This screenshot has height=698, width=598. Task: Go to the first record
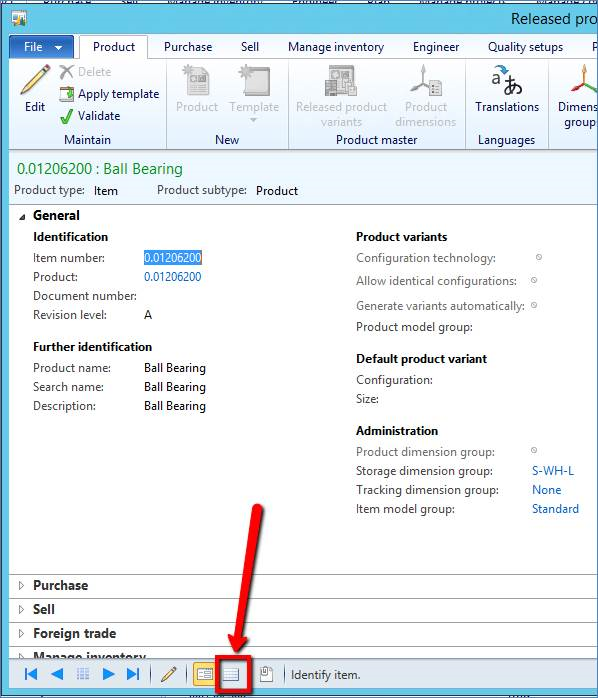click(30, 674)
